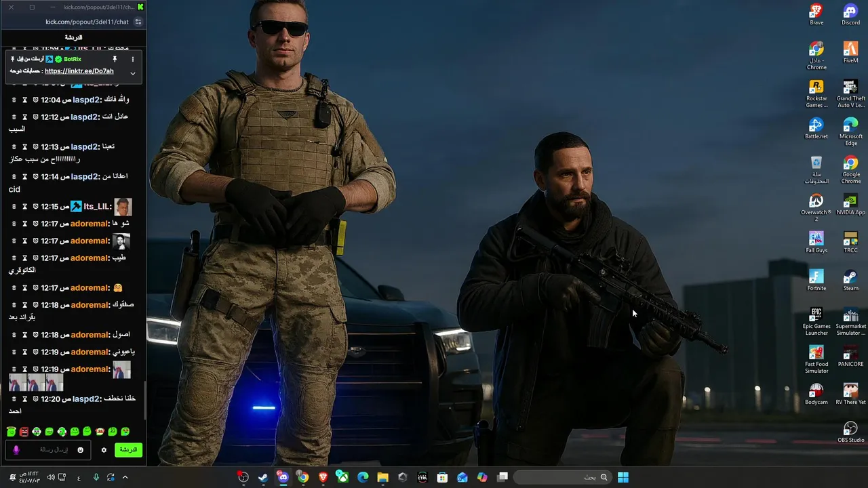Click the taskbar search box بحث
The height and width of the screenshot is (488, 868).
point(562,477)
